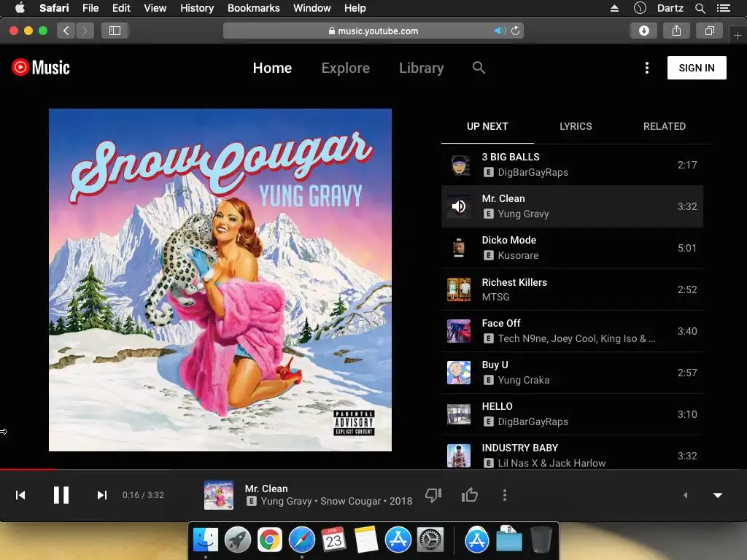Open the Yung Craka artist link
747x560 pixels.
coord(523,380)
